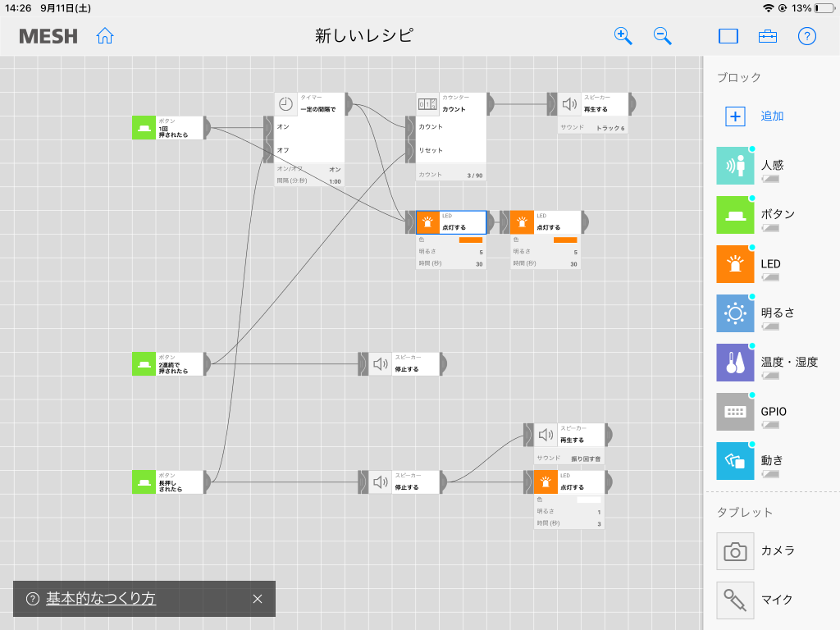Image resolution: width=840 pixels, height=630 pixels.
Task: Tap the MESH logo
Action: pos(48,36)
